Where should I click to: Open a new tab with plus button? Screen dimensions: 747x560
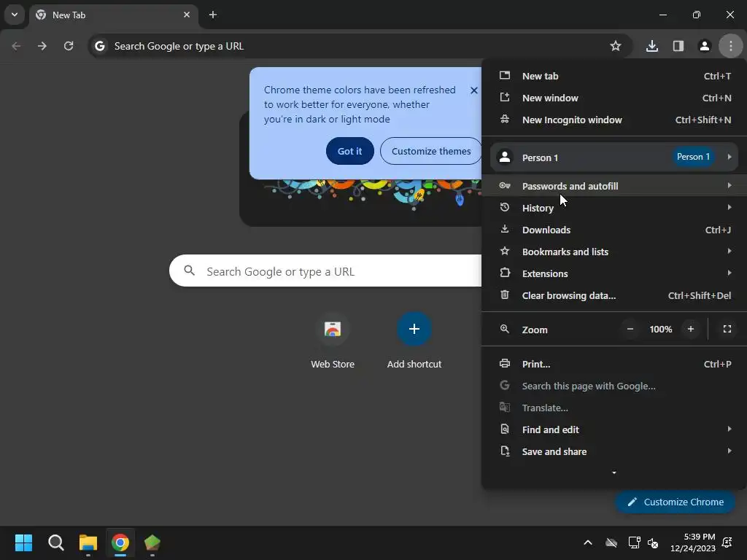(213, 15)
